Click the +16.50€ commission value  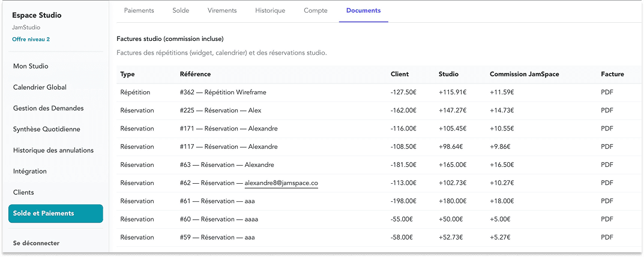pos(502,165)
